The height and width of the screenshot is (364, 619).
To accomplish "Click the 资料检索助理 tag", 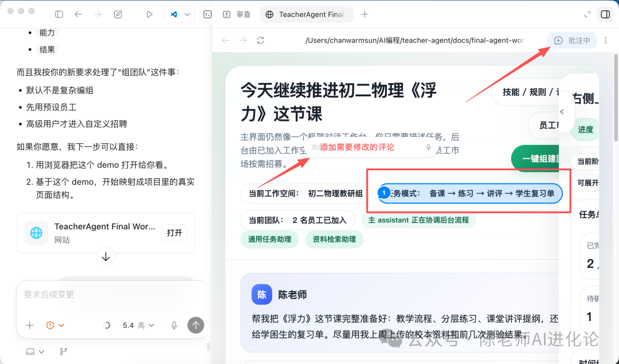I will coord(334,239).
